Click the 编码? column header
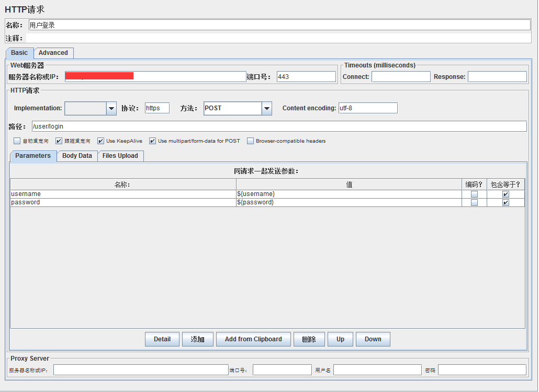This screenshot has height=392, width=539. (475, 185)
